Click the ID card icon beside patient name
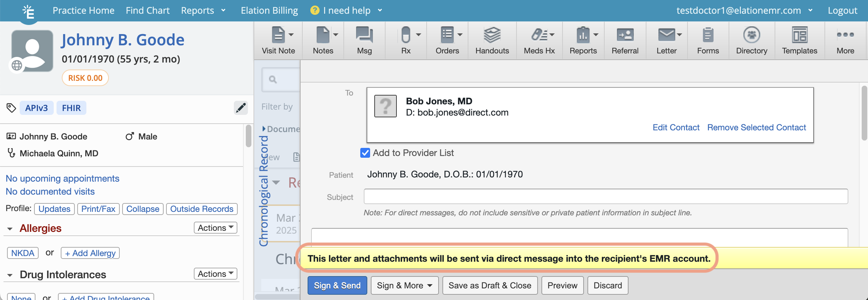Image resolution: width=868 pixels, height=300 pixels. point(11,136)
